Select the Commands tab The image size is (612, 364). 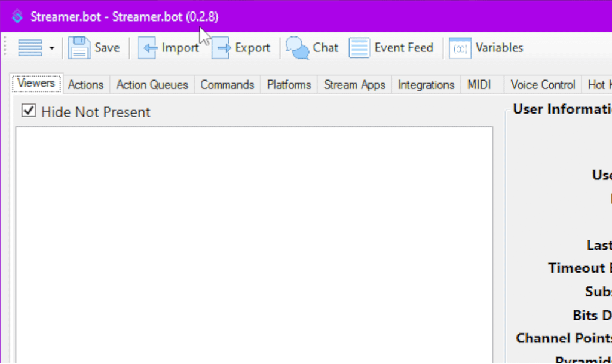[x=227, y=85]
